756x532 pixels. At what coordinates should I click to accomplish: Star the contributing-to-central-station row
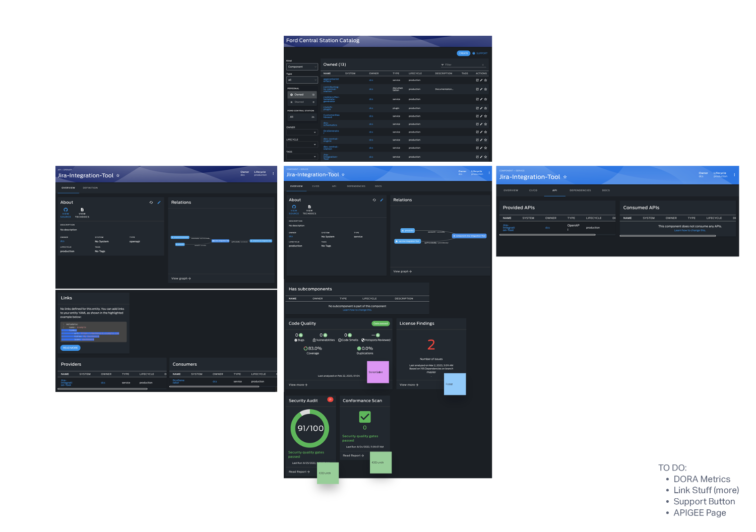[485, 89]
